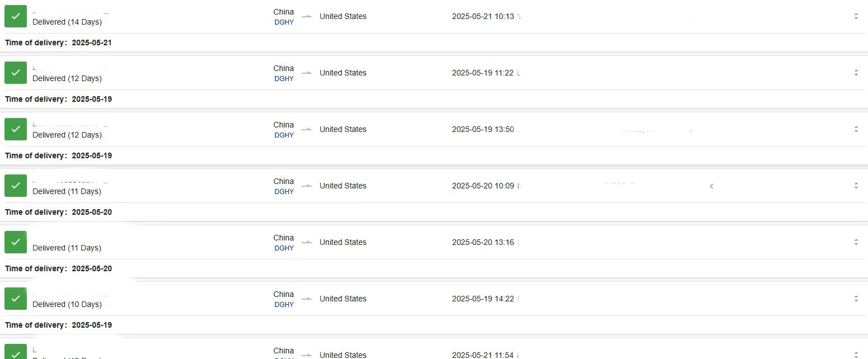Screen dimensions: 868x359
Task: Click green check icon for 2025-05-19 13:50 shipment
Action: click(16, 129)
